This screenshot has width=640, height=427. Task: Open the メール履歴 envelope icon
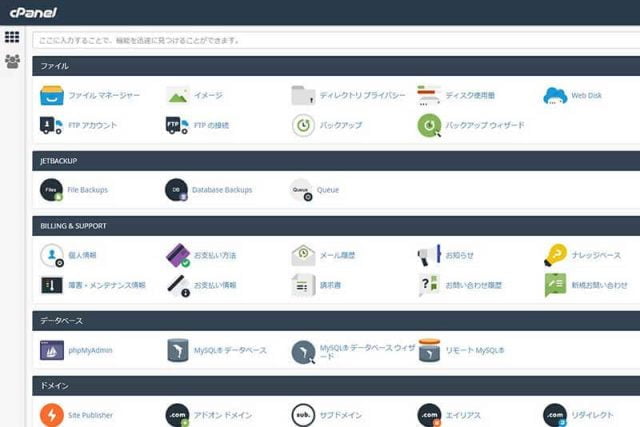pyautogui.click(x=303, y=255)
